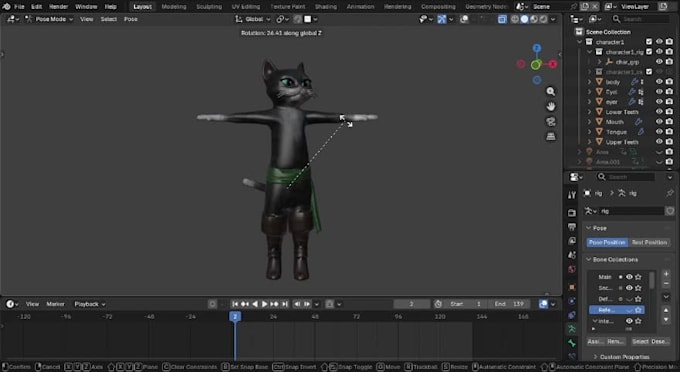Open the Pose Mode dropdown

(49, 19)
